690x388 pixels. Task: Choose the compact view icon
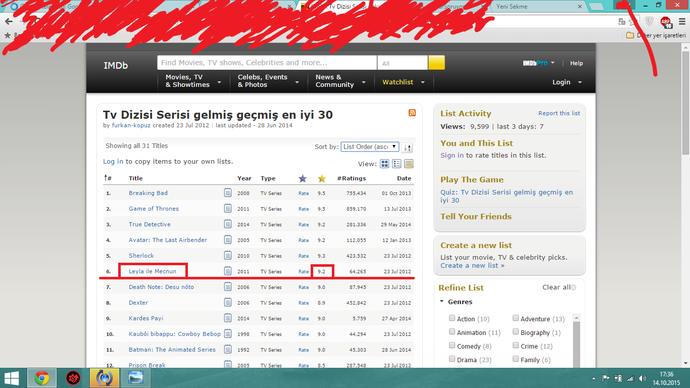pyautogui.click(x=409, y=164)
